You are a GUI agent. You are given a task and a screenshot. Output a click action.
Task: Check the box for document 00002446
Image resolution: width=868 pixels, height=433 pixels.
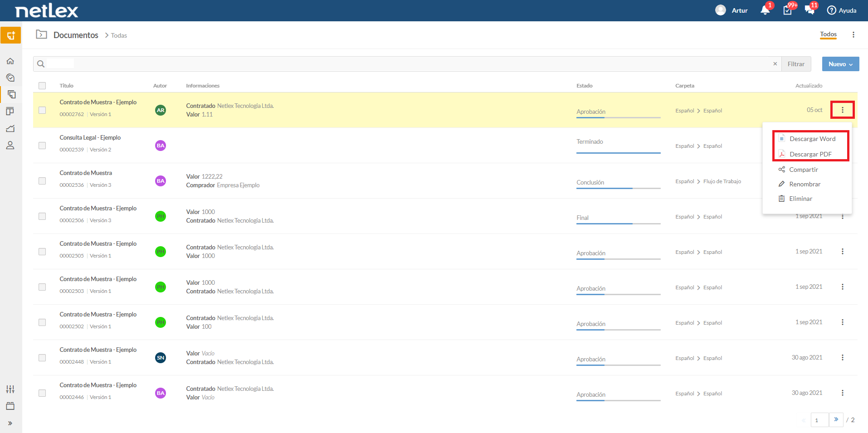click(42, 393)
